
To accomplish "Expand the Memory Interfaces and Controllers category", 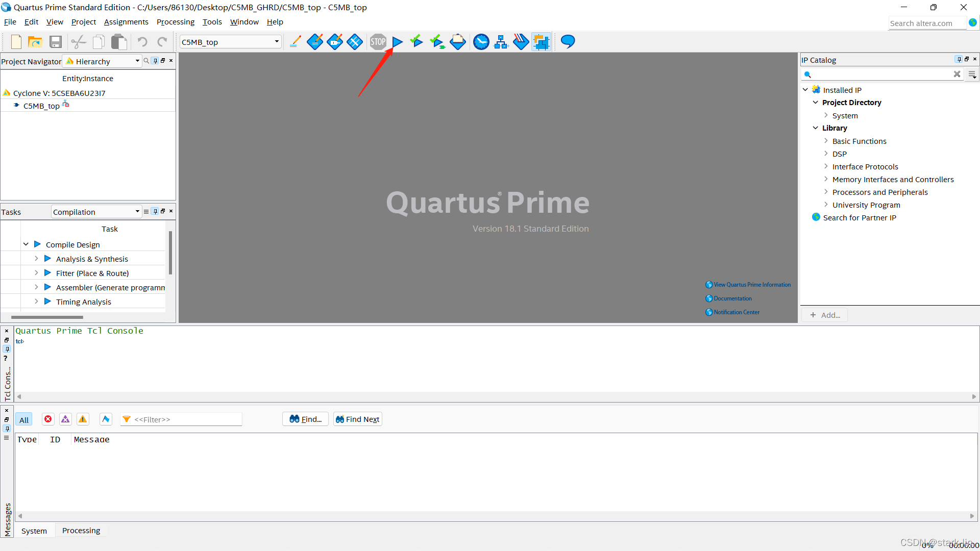I will point(826,179).
